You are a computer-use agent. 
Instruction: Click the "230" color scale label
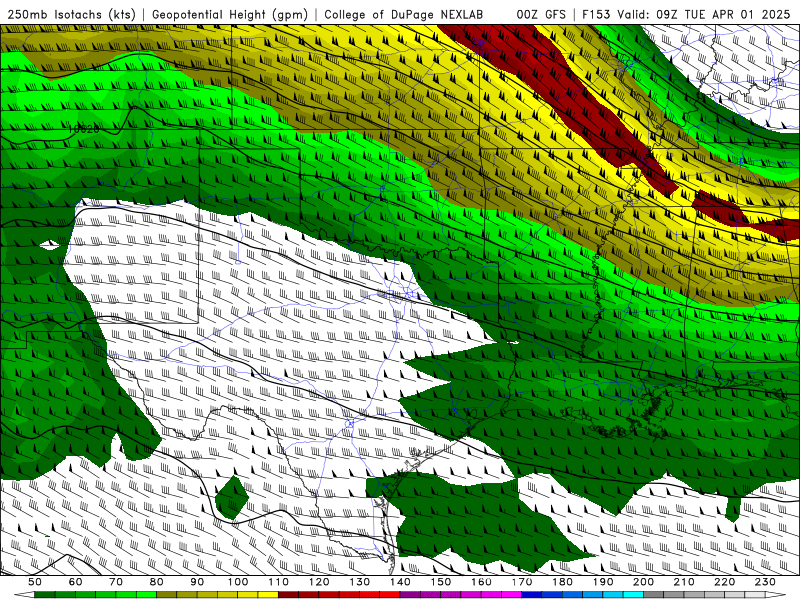(x=765, y=582)
